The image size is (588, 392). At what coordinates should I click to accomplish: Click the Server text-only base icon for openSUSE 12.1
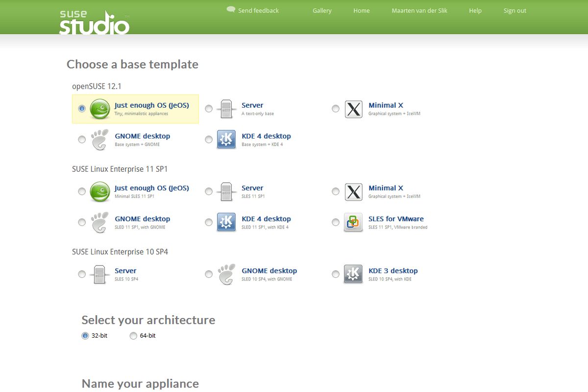click(x=226, y=109)
